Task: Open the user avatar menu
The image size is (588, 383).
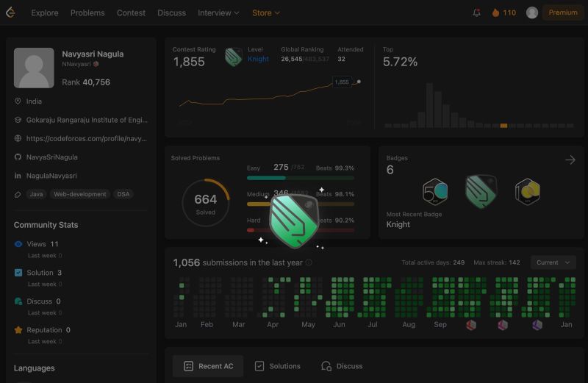Action: click(x=531, y=12)
